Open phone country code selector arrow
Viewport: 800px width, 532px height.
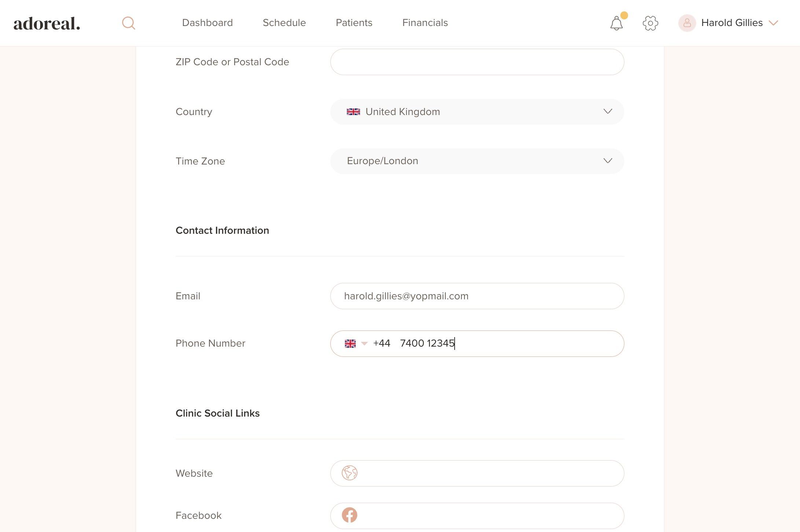pos(364,343)
